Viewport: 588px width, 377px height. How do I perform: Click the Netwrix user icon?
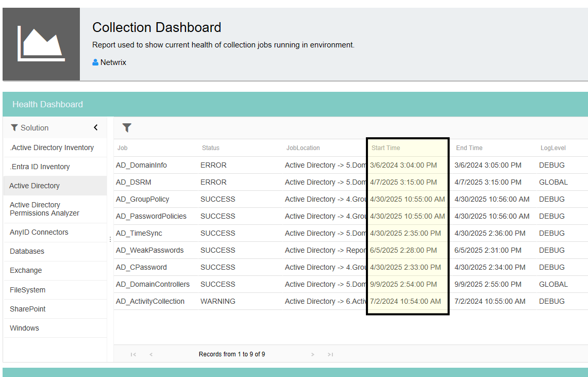click(95, 62)
